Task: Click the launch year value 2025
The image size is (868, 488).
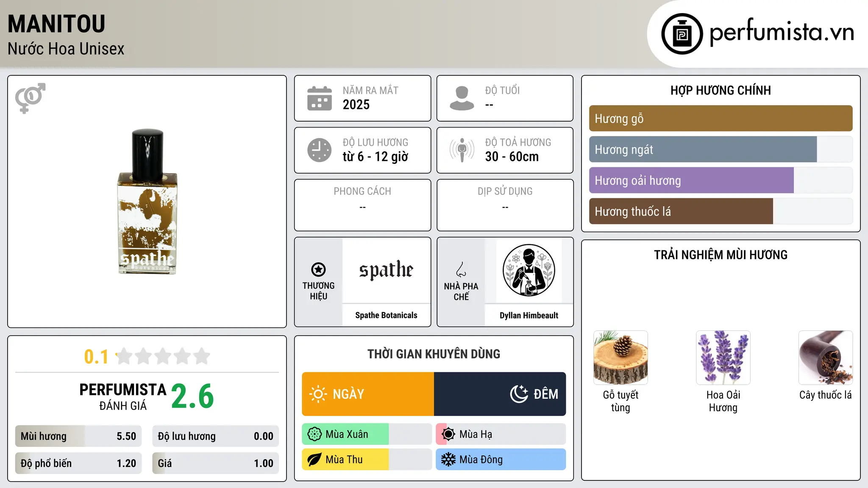Action: coord(356,105)
